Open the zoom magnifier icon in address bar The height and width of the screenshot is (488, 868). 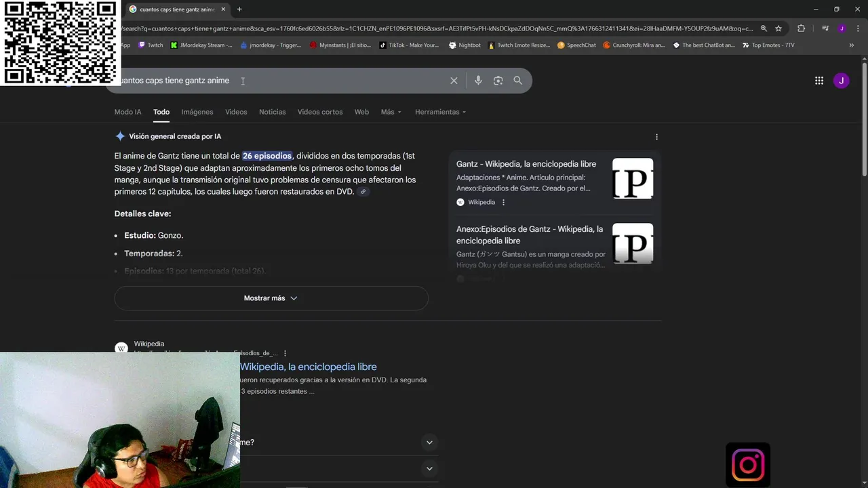[x=764, y=28]
